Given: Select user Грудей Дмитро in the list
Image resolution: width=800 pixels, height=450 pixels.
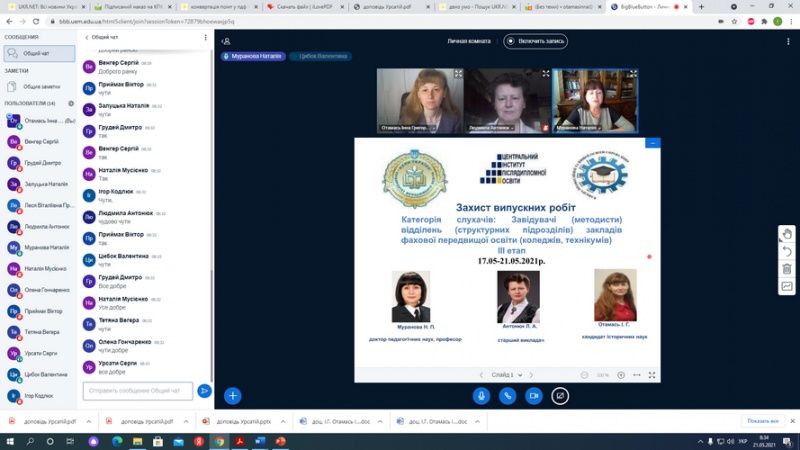Looking at the screenshot, I should (39, 163).
